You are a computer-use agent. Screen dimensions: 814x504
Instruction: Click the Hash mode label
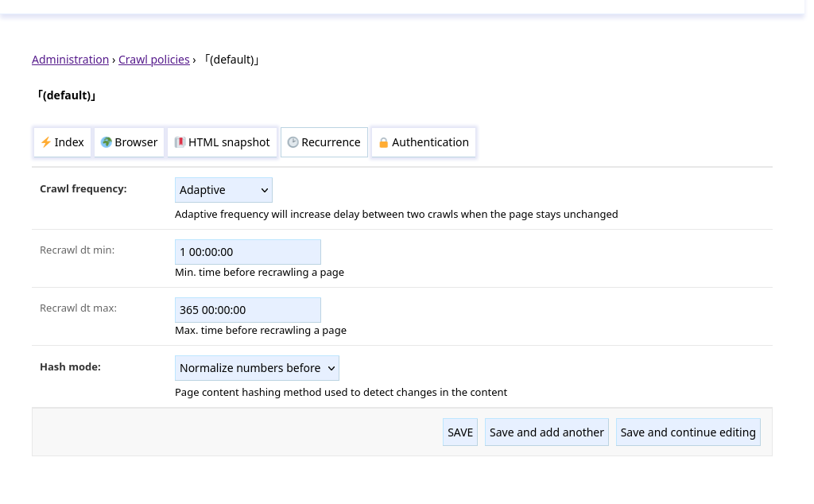click(70, 367)
